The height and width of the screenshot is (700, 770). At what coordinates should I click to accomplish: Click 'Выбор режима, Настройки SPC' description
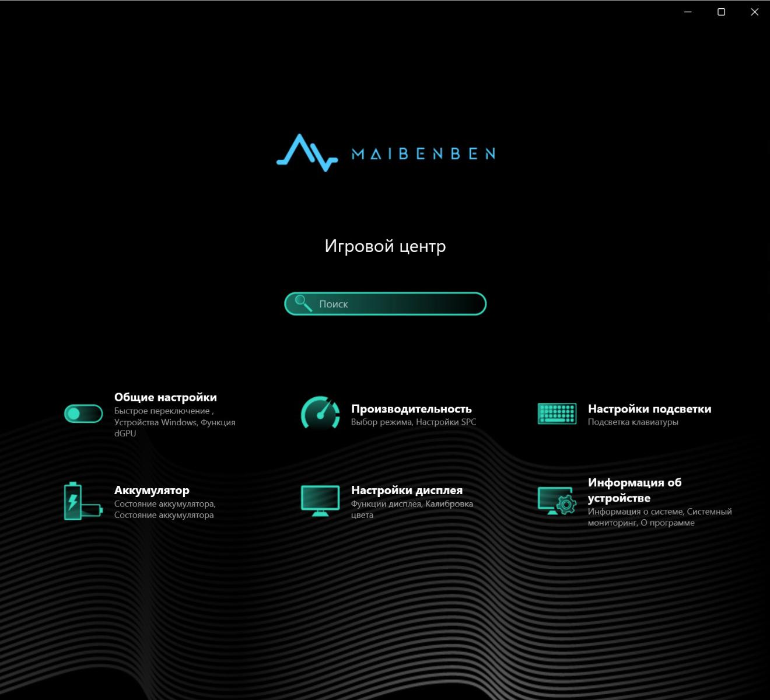pos(414,422)
